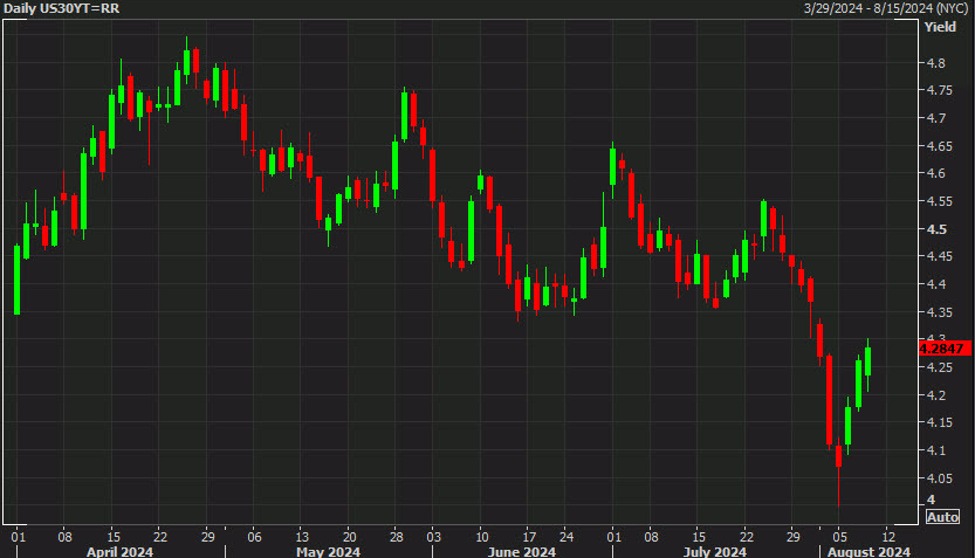Click the '28' date tick in May

click(x=396, y=537)
